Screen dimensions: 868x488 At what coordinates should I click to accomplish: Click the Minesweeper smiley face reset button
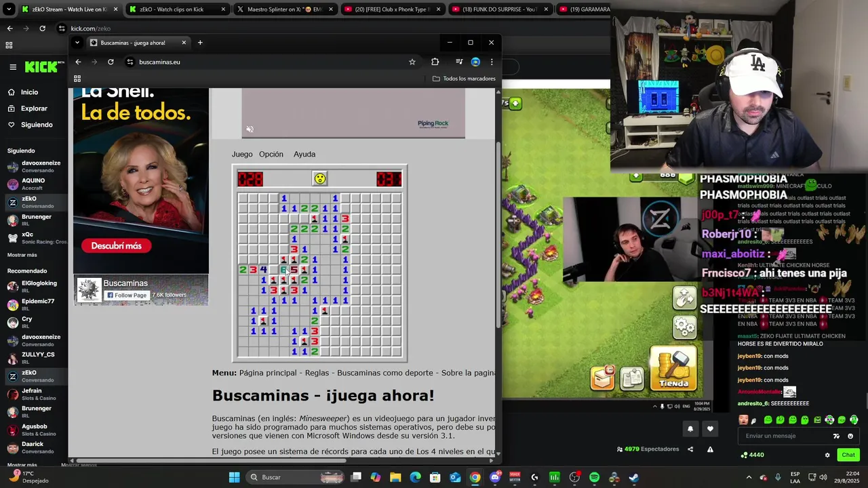(319, 178)
